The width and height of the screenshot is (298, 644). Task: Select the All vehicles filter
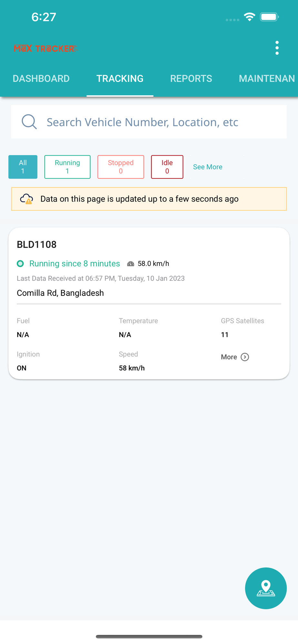23,167
